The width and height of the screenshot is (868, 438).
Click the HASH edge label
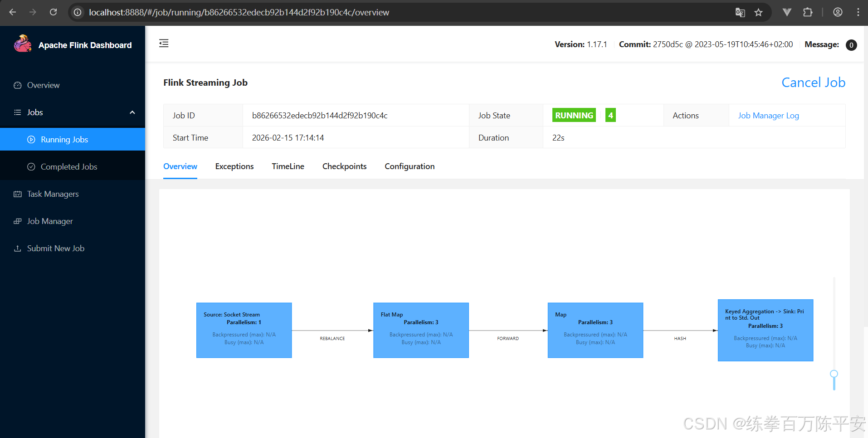tap(680, 339)
